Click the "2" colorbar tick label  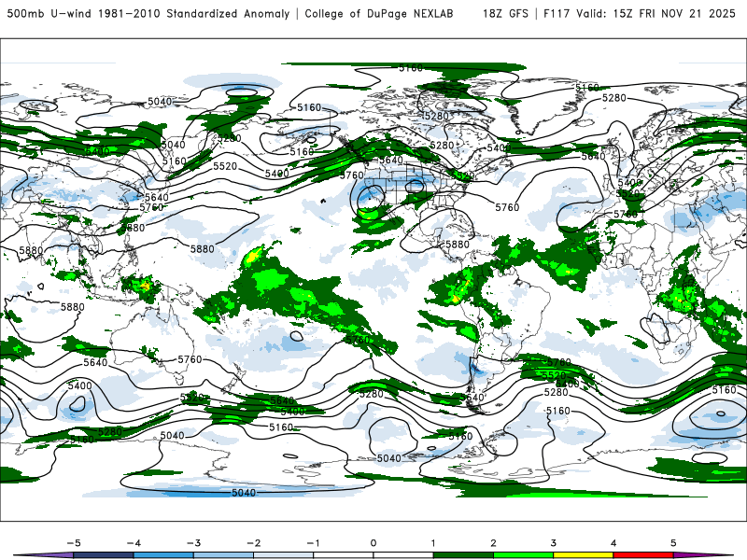point(493,543)
